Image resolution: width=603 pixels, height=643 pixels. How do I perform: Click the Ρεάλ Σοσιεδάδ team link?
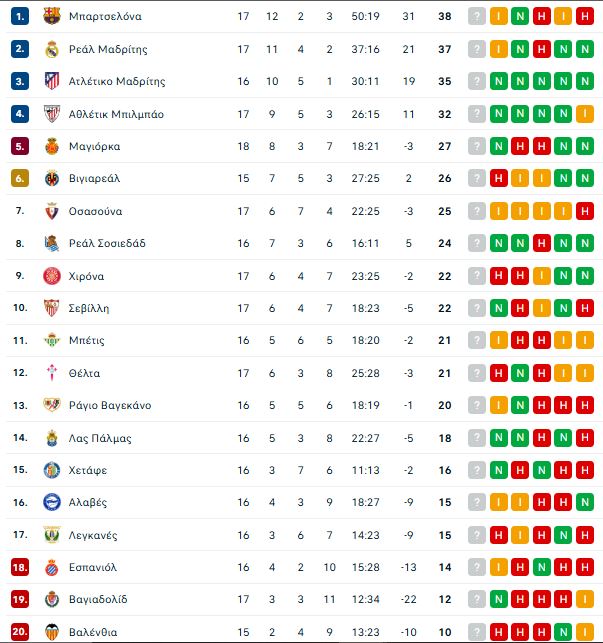(x=107, y=244)
